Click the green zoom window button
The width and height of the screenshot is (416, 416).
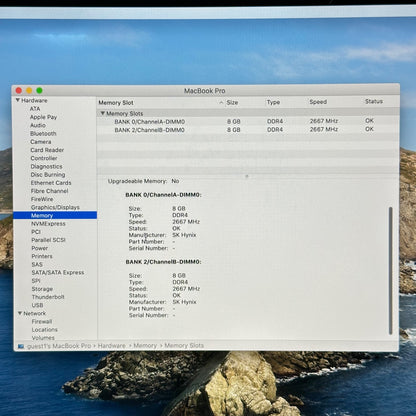click(x=39, y=90)
